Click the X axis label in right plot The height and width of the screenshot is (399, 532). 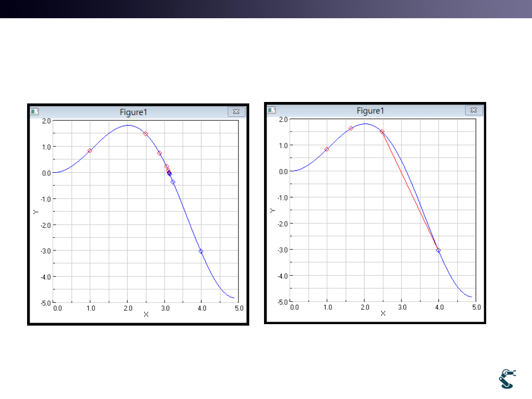click(x=383, y=313)
